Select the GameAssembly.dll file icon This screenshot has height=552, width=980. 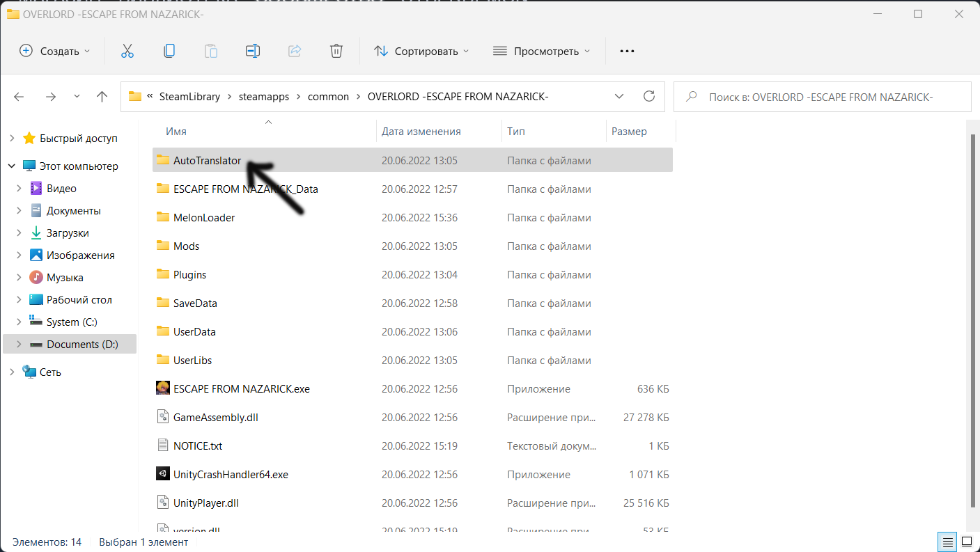(163, 417)
